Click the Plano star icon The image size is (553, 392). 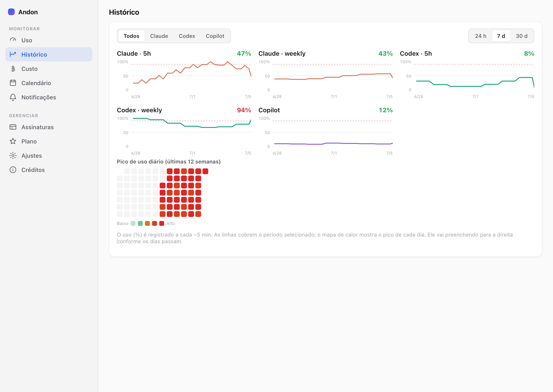(13, 141)
